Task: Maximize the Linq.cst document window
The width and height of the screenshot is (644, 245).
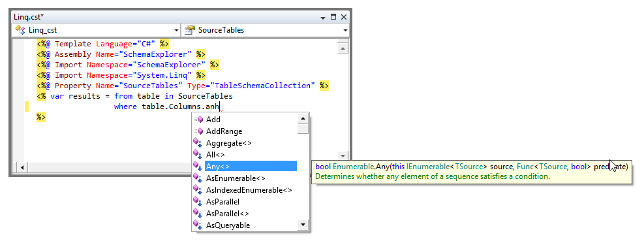Action: point(333,17)
